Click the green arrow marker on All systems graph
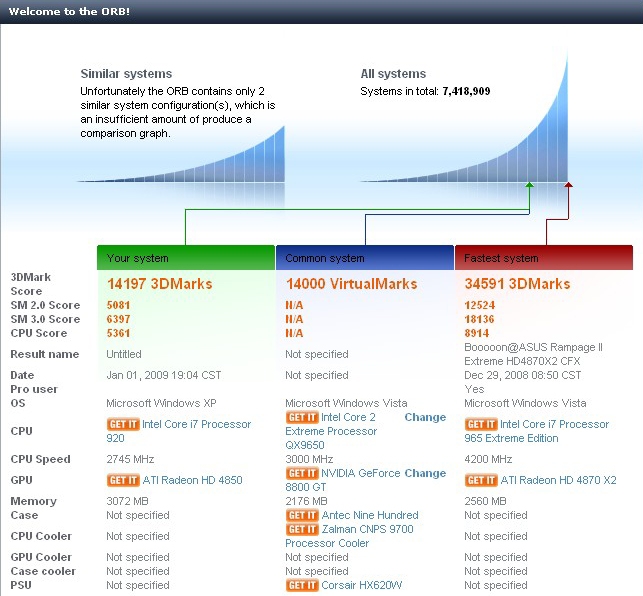643x596 pixels. coord(529,185)
